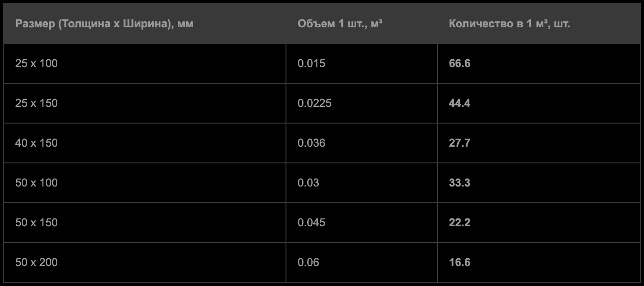Viewport: 644px width, 286px height.
Task: Click the bold quantity value 44.4
Action: coord(460,103)
